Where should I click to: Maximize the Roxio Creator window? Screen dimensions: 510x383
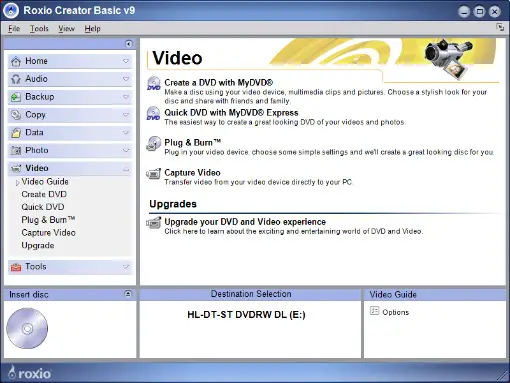click(x=479, y=12)
